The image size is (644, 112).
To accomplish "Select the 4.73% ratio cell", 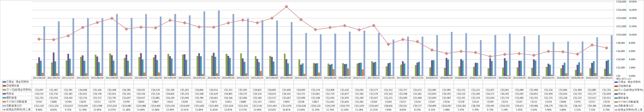I will (490, 110).
